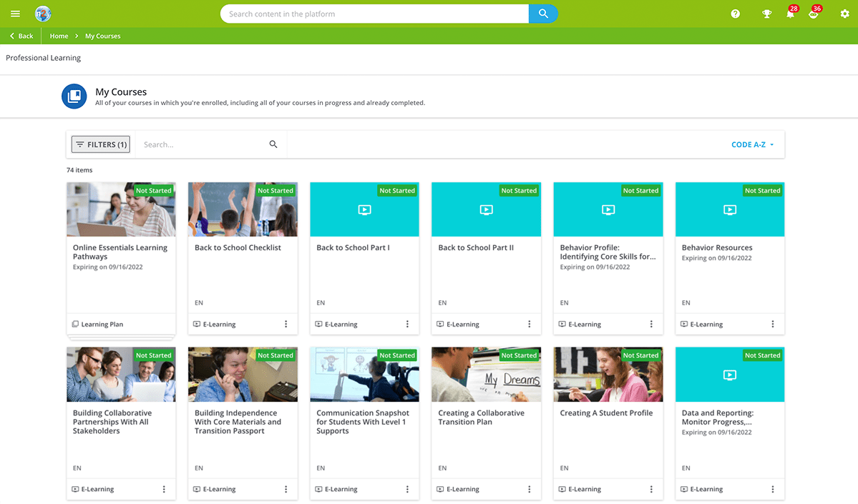Open options menu for Behavior Profile course
The image size is (858, 504).
click(651, 324)
